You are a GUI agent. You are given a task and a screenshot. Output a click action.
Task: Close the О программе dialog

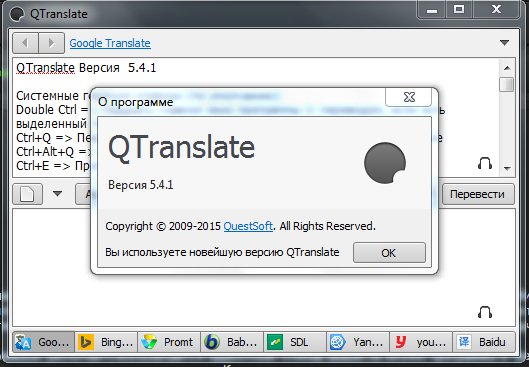coord(409,97)
